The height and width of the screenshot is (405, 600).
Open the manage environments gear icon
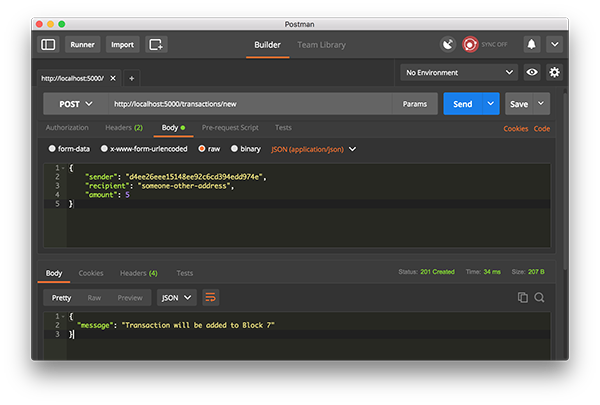click(554, 72)
